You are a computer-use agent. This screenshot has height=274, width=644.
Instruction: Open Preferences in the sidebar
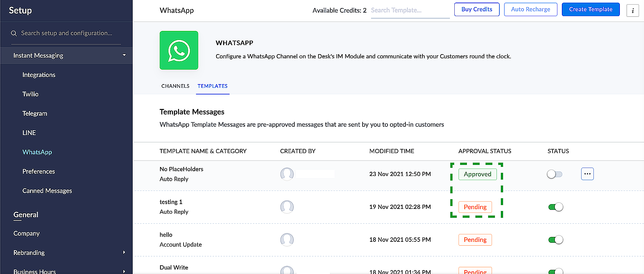tap(39, 171)
